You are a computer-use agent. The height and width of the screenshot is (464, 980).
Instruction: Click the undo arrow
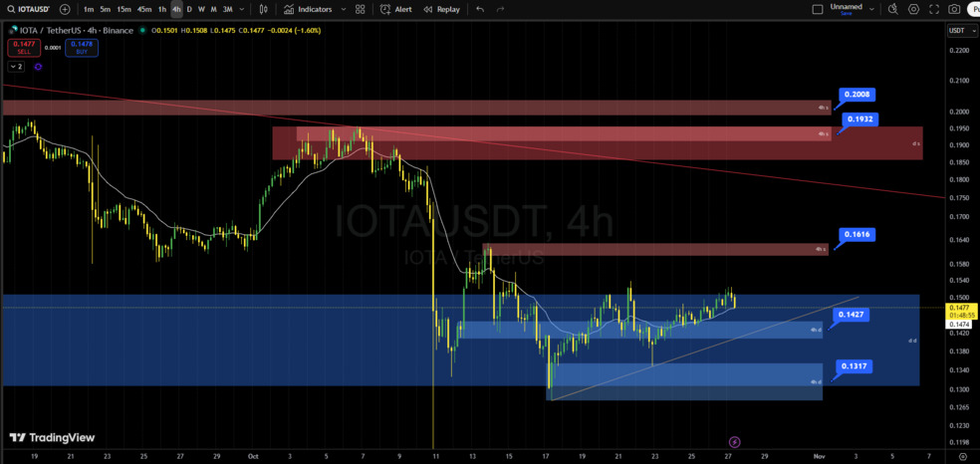[480, 9]
